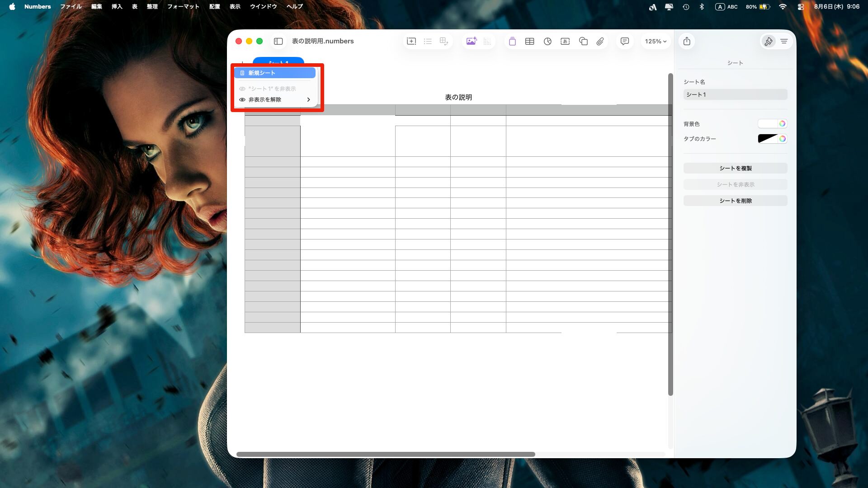Open the ウインドウ menu
Screen dimensions: 868x488
click(264, 7)
